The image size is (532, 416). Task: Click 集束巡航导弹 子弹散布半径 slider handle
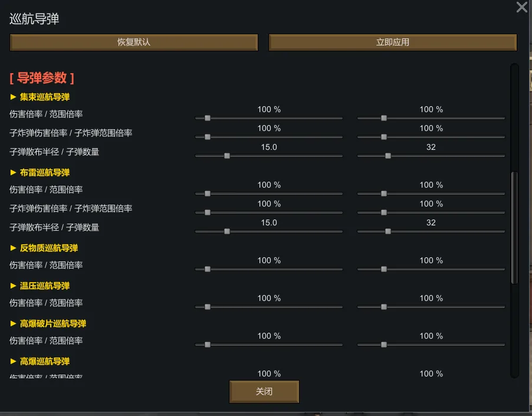point(226,156)
